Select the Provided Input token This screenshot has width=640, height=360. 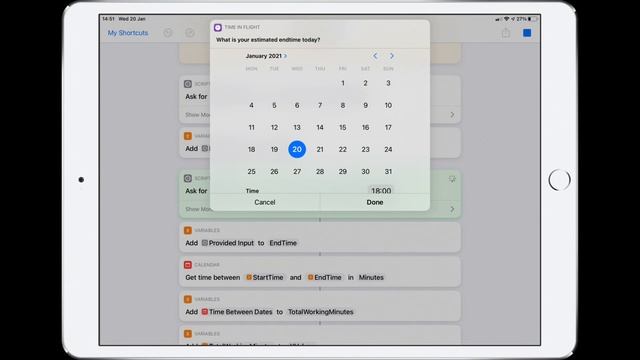[x=228, y=243]
